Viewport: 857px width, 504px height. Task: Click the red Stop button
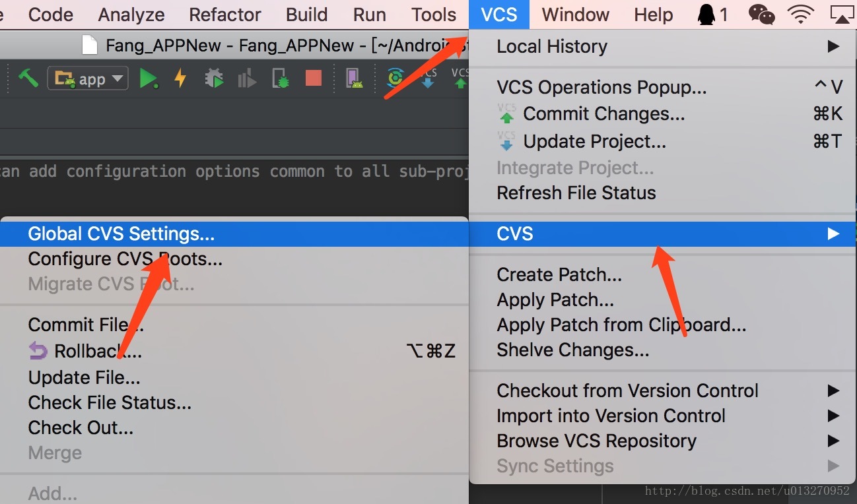[x=313, y=79]
